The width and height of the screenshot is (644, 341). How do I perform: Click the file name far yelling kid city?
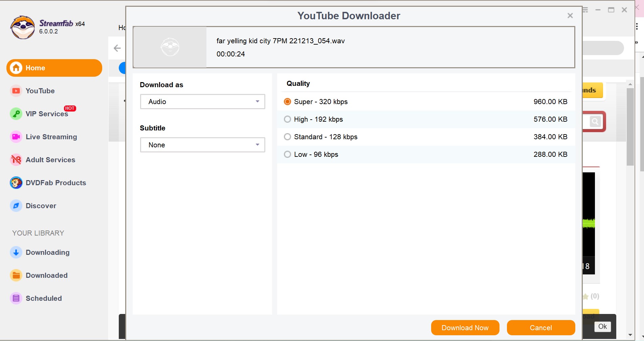pos(281,41)
